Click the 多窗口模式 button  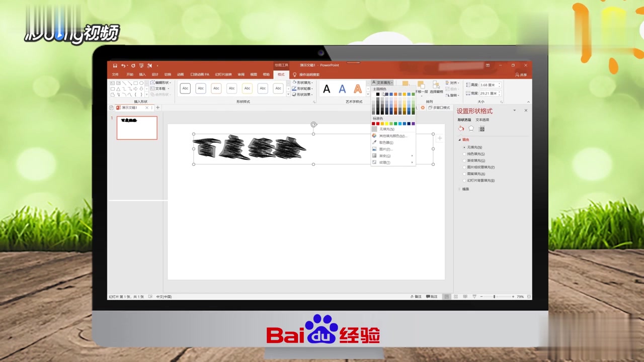pos(439,108)
